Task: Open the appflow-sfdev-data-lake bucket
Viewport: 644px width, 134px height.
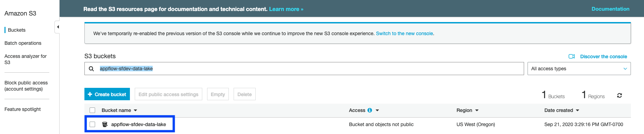Action: click(x=139, y=124)
